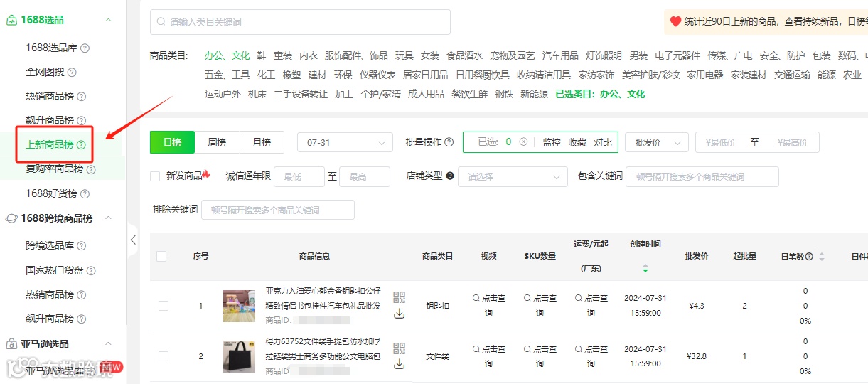Click the 日笔数 help icon
This screenshot has height=384, width=868.
pyautogui.click(x=809, y=257)
